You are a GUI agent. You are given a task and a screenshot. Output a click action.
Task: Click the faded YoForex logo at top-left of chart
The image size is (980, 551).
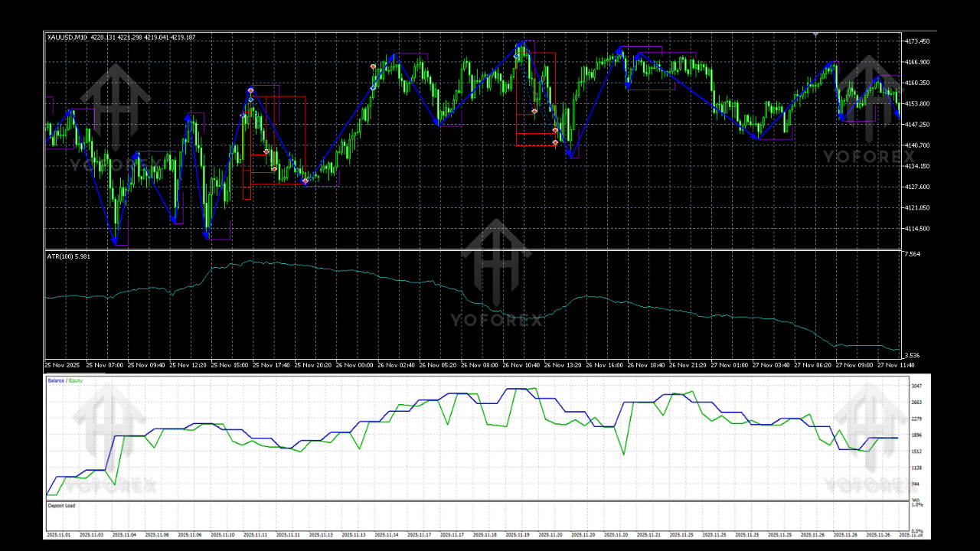(115, 107)
